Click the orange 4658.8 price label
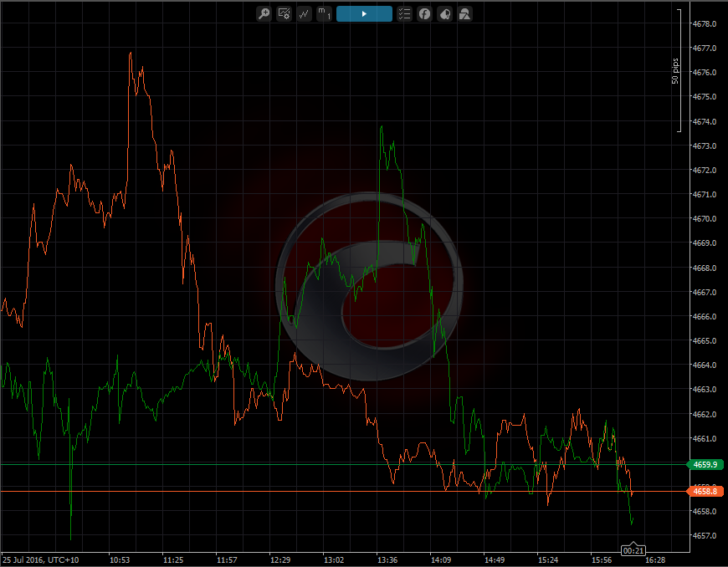 click(705, 491)
